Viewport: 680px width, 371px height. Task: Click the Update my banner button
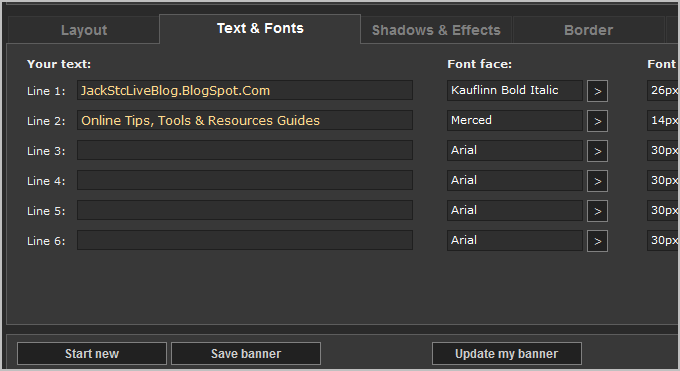tap(507, 354)
